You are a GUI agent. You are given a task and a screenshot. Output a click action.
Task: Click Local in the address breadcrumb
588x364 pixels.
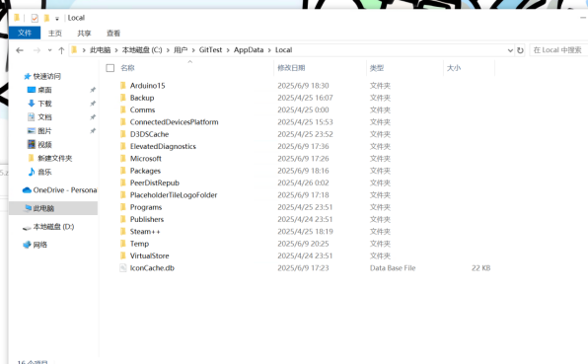coord(283,50)
